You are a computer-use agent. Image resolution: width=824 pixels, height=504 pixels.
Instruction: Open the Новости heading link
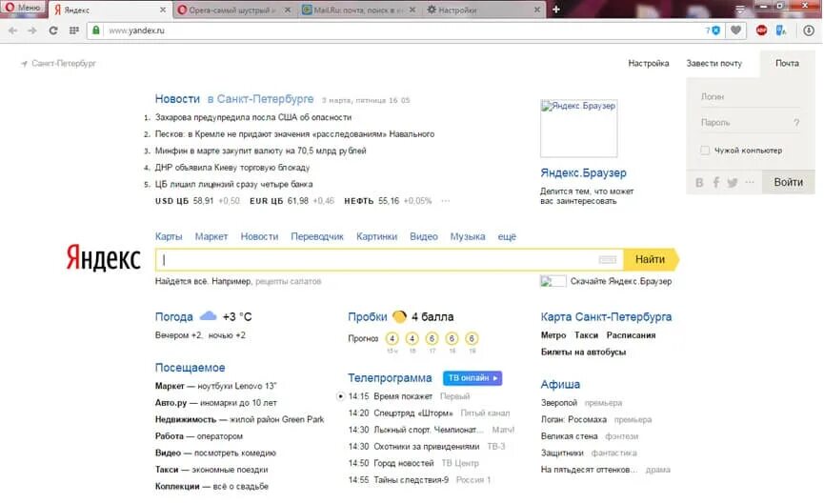coord(177,99)
